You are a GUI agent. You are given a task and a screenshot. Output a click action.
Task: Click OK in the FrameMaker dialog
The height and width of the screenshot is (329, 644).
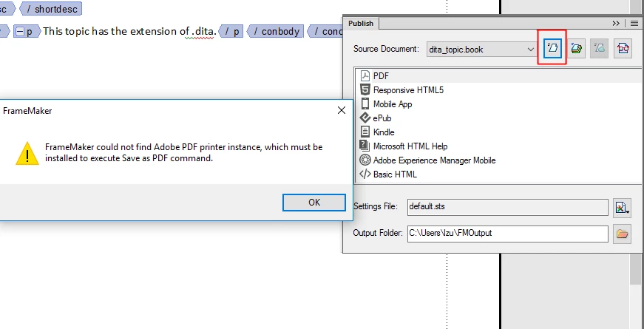[x=314, y=203]
